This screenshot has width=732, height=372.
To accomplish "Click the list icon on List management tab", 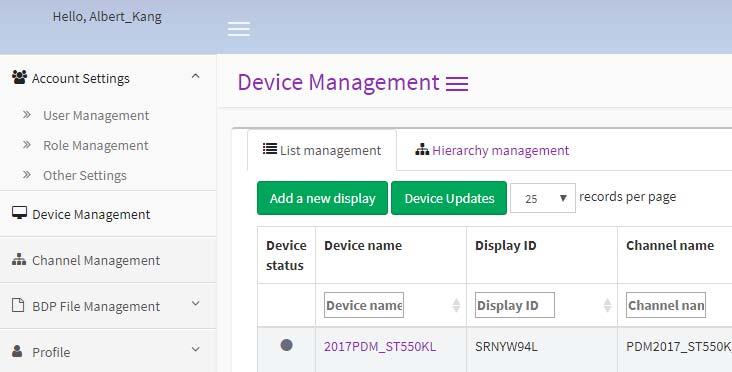I will coord(270,149).
